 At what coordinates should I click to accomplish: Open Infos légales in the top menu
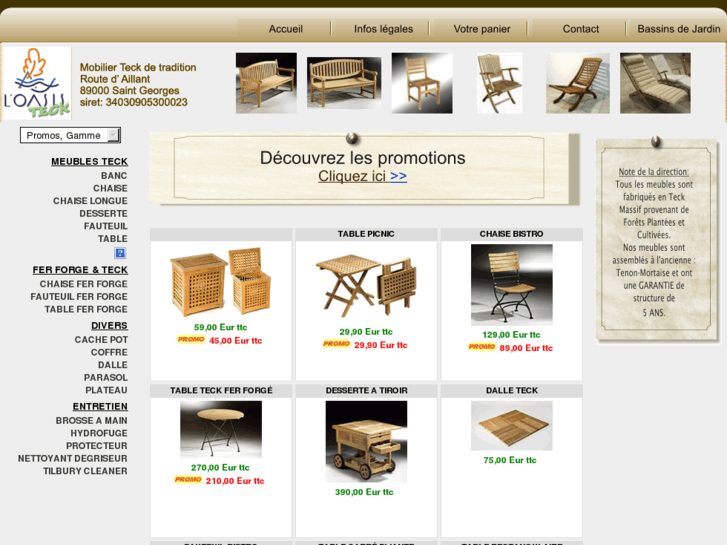point(383,29)
